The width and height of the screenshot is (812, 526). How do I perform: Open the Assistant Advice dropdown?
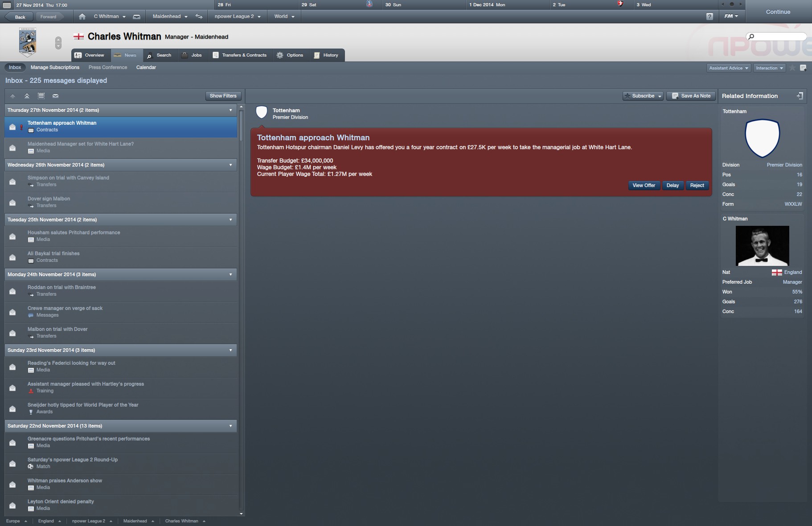[729, 68]
